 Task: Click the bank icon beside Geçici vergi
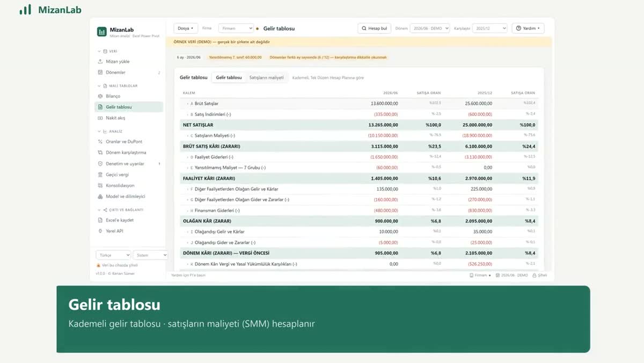pos(100,175)
